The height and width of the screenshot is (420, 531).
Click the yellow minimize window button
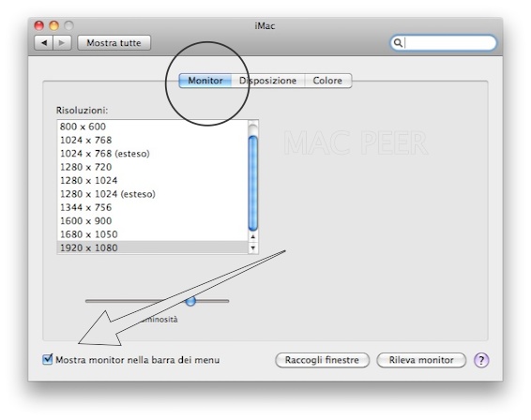[x=53, y=25]
